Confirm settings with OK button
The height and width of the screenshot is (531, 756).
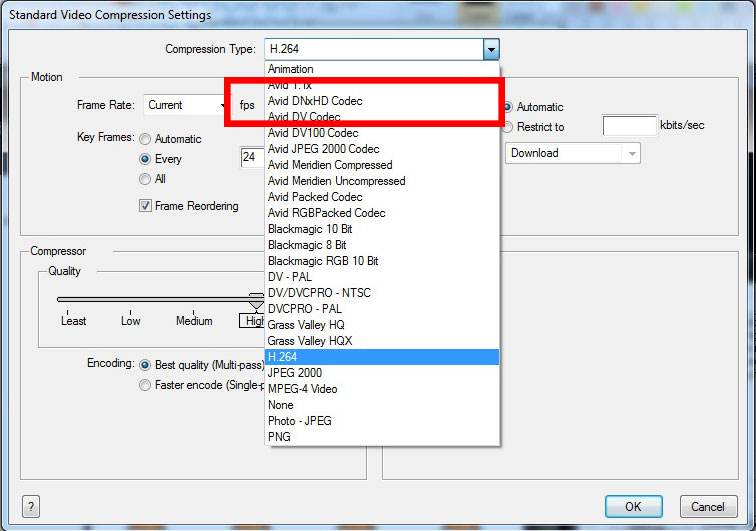tap(634, 507)
